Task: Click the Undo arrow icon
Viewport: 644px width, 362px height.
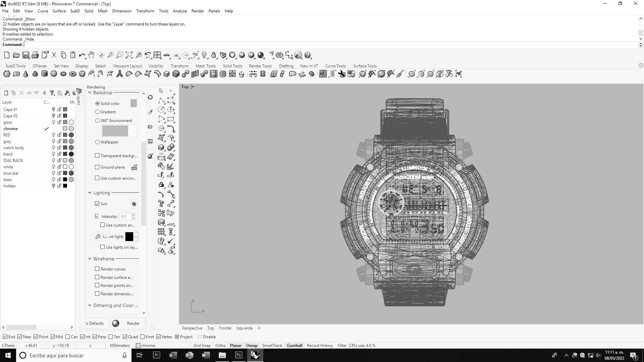Action: click(82, 55)
